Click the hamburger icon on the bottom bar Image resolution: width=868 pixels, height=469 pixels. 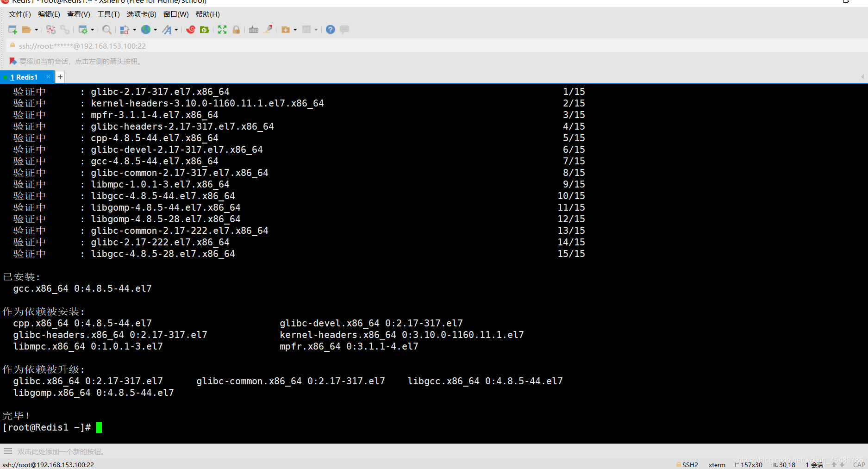(x=7, y=451)
